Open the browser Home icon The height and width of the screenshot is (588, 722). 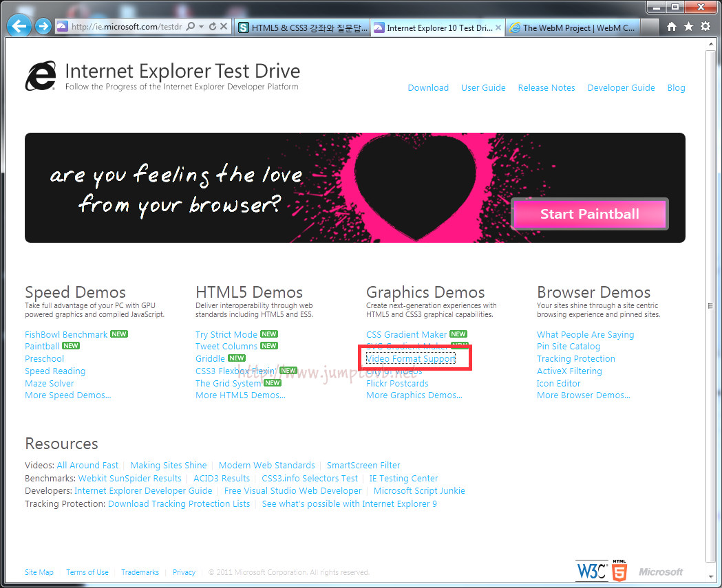pyautogui.click(x=671, y=27)
